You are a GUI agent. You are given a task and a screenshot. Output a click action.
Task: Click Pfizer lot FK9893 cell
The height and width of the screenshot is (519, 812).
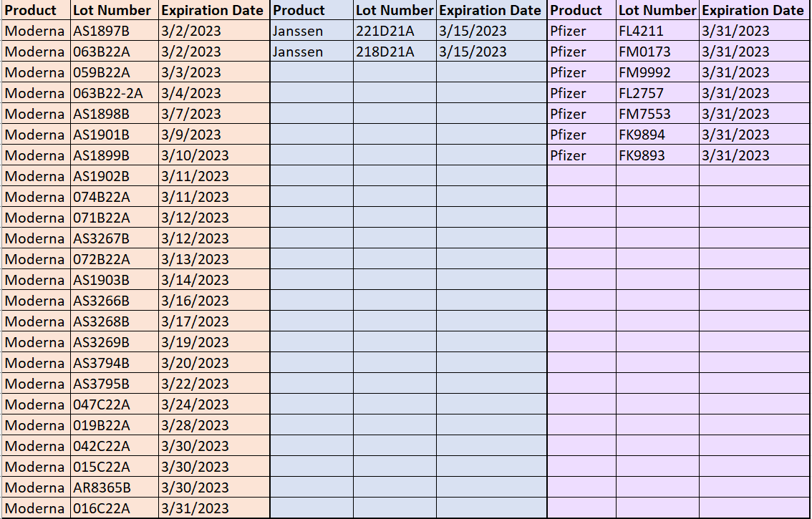pos(657,155)
